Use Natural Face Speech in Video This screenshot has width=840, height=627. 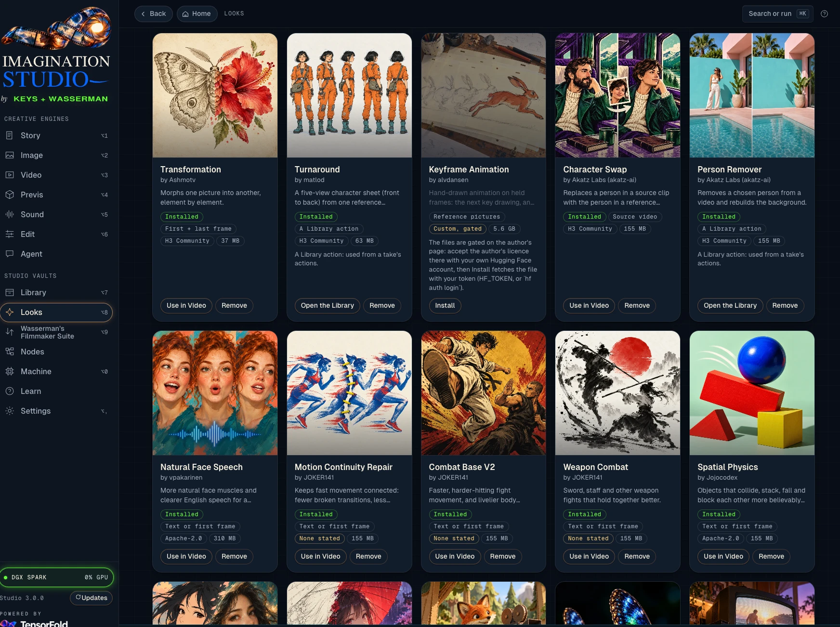coord(186,556)
